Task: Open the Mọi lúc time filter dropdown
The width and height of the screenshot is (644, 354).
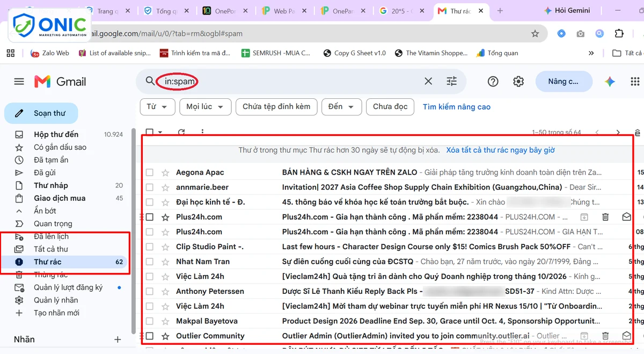Action: point(206,107)
